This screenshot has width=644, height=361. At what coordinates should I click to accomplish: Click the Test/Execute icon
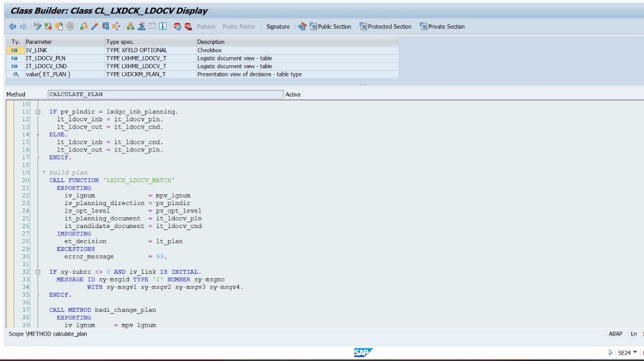click(x=105, y=27)
